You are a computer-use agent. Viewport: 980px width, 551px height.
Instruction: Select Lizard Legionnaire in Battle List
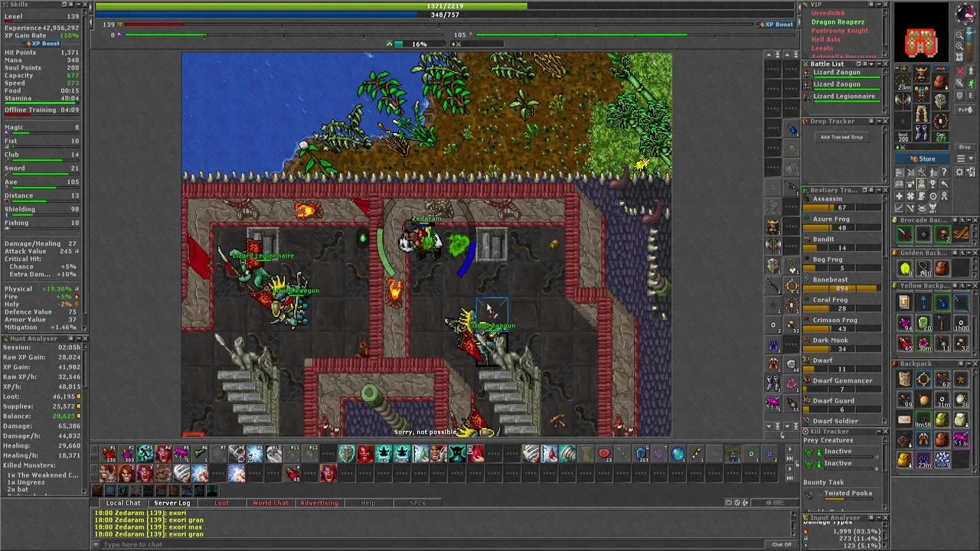point(841,98)
